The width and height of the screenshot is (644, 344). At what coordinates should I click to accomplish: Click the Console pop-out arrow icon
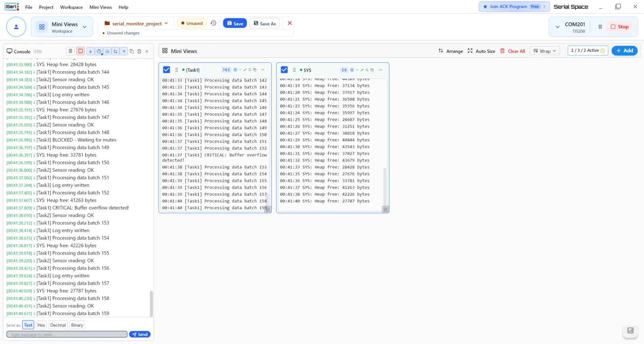coord(124,51)
